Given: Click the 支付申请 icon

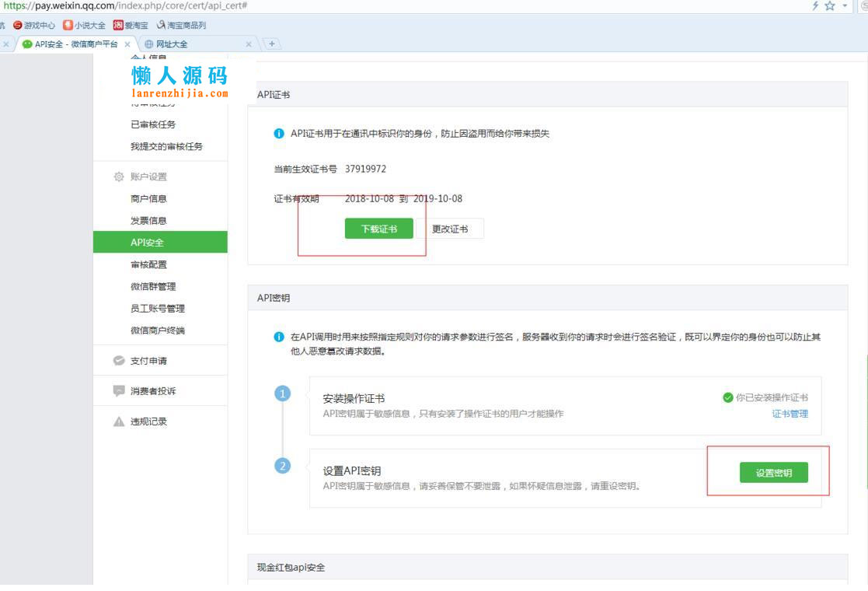Looking at the screenshot, I should [118, 361].
